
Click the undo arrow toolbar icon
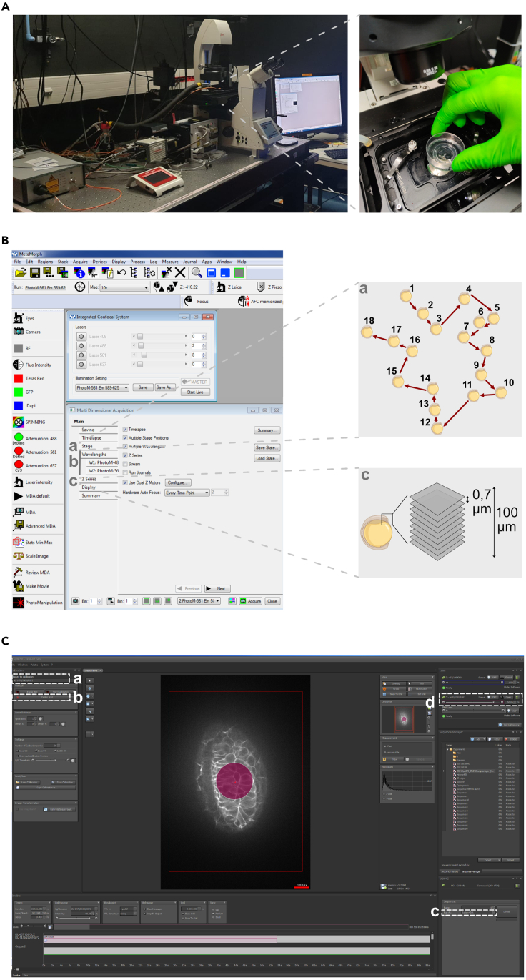coord(123,273)
